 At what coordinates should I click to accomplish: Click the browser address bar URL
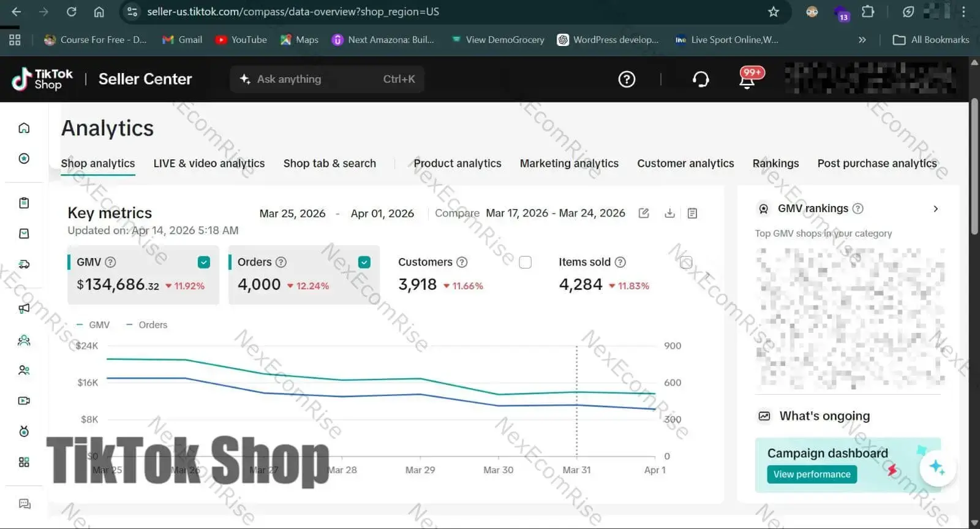[x=293, y=12]
